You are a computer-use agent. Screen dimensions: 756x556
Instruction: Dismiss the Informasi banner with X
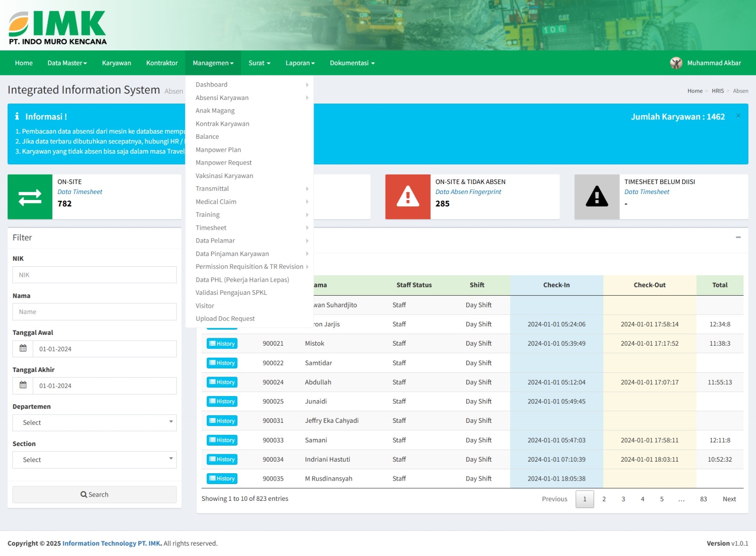pyautogui.click(x=738, y=116)
